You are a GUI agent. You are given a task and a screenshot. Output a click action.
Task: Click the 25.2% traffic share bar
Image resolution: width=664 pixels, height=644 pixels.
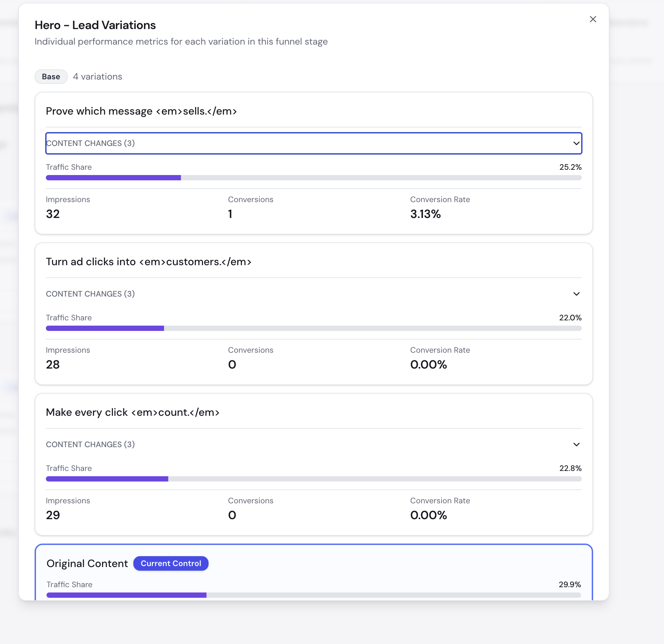tap(314, 178)
